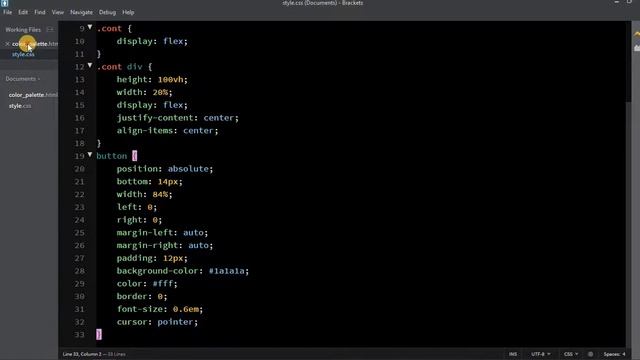The height and width of the screenshot is (360, 640).
Task: Open color_palette.html in the Documents tree
Action: pyautogui.click(x=33, y=95)
